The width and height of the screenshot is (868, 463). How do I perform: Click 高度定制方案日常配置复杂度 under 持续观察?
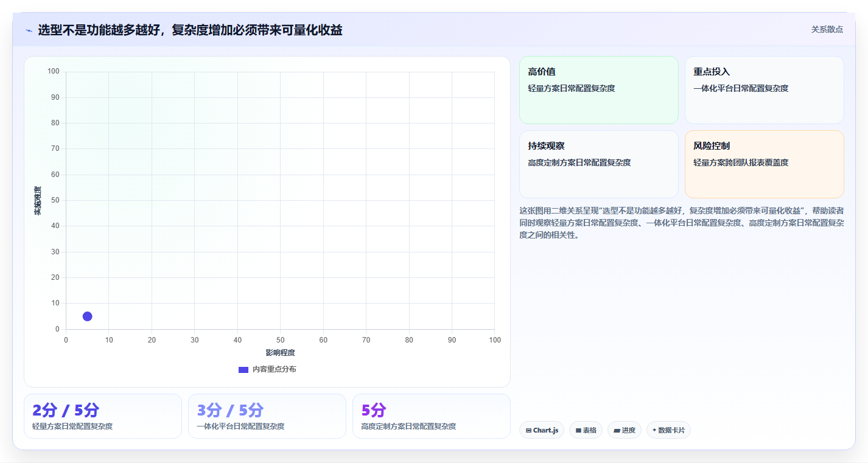click(579, 162)
